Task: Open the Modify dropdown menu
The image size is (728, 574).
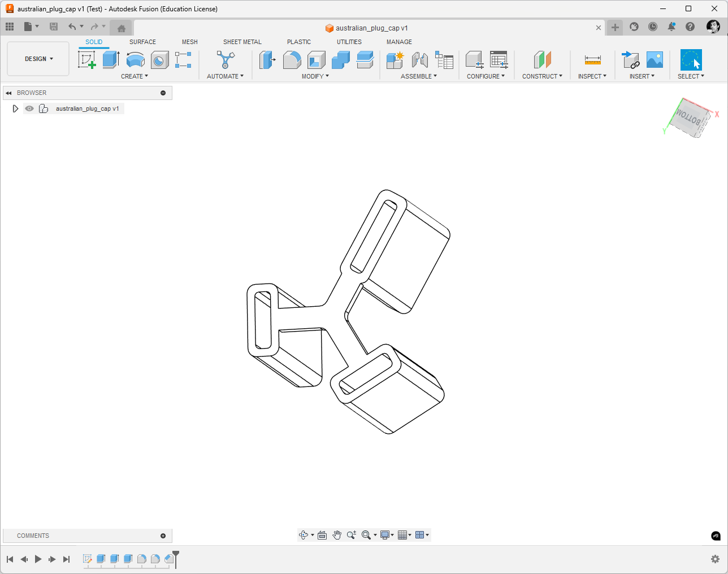Action: point(315,76)
